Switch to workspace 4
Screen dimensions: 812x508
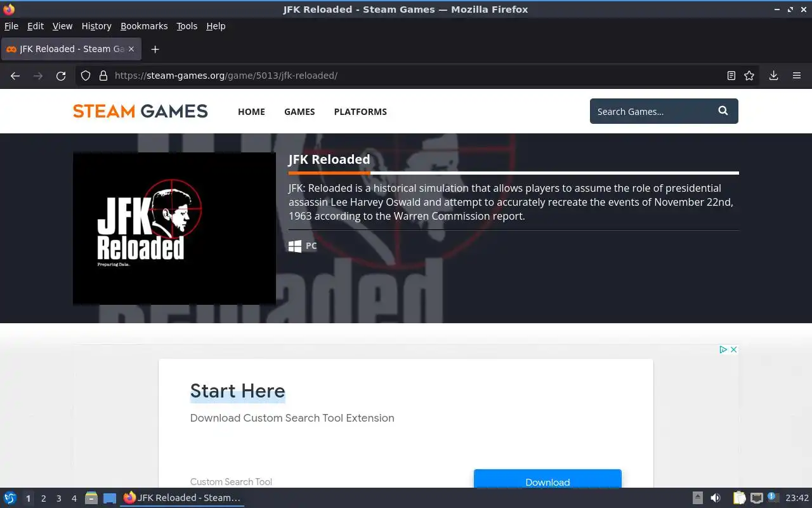(x=74, y=498)
